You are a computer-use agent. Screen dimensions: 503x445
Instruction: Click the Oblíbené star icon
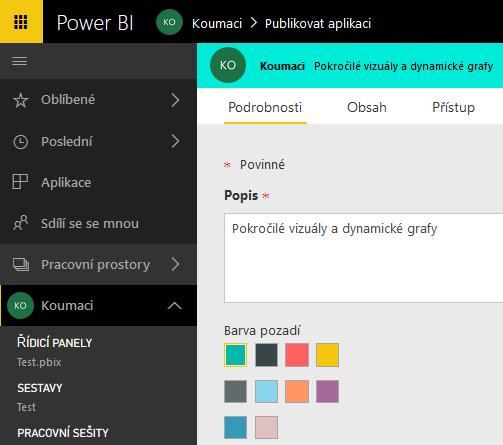click(21, 100)
